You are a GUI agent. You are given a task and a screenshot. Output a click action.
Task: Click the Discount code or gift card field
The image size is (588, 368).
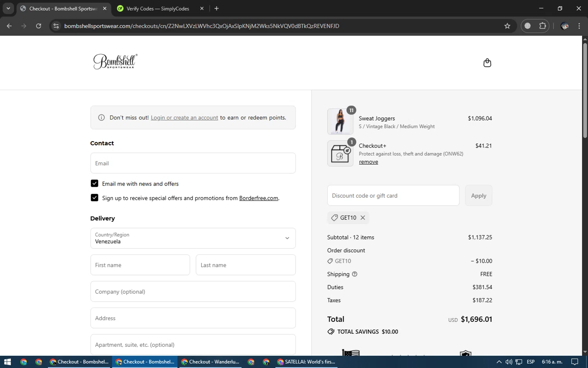point(393,195)
